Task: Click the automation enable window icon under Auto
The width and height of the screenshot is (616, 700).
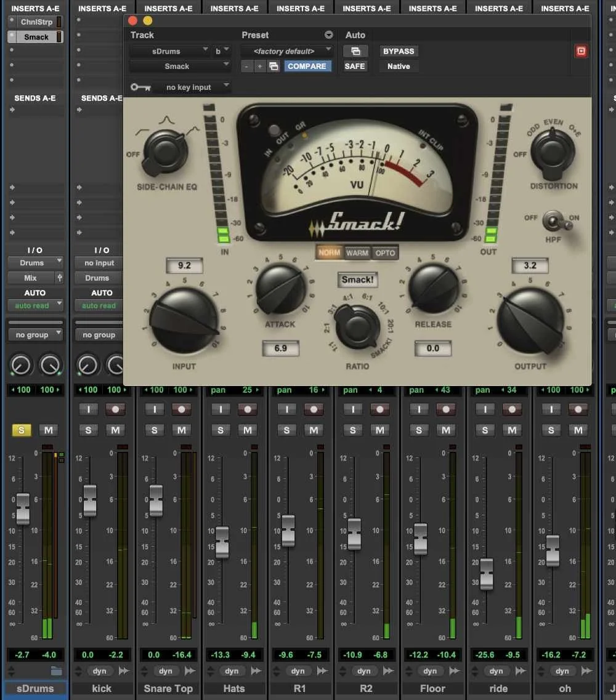Action: pyautogui.click(x=355, y=51)
